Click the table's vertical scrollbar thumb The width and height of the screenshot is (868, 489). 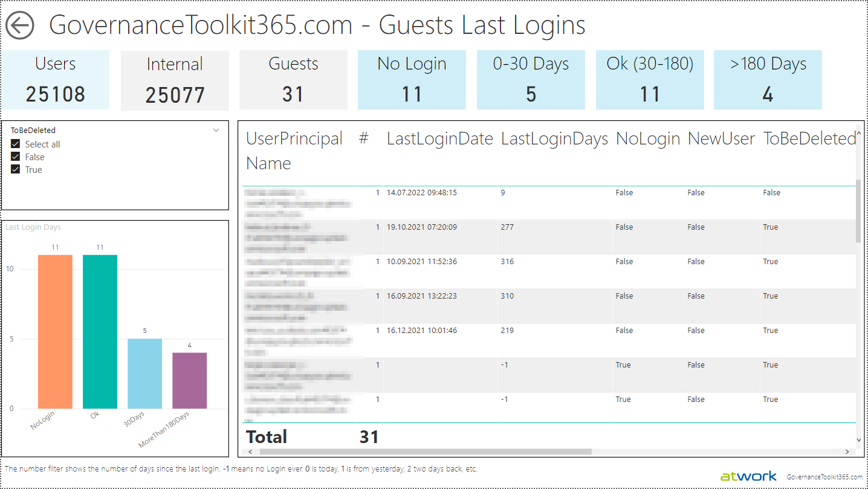pos(859,211)
